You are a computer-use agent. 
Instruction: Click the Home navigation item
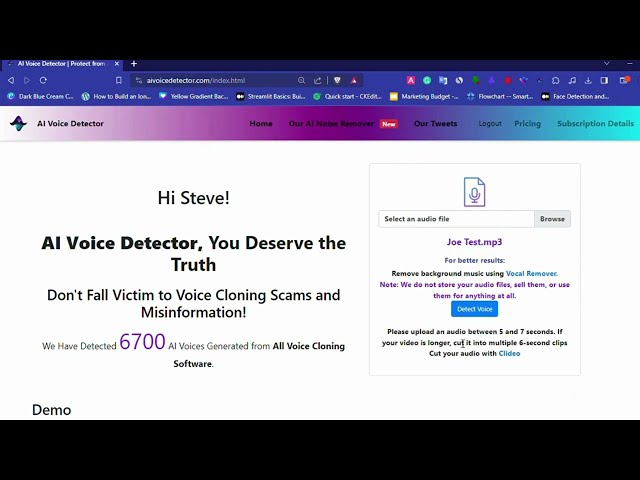(x=261, y=124)
